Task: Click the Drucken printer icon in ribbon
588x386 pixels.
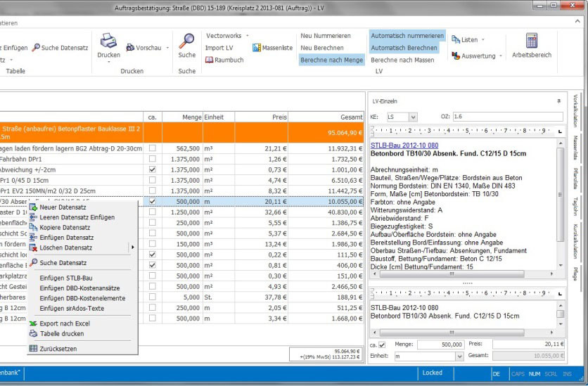Action: point(108,41)
